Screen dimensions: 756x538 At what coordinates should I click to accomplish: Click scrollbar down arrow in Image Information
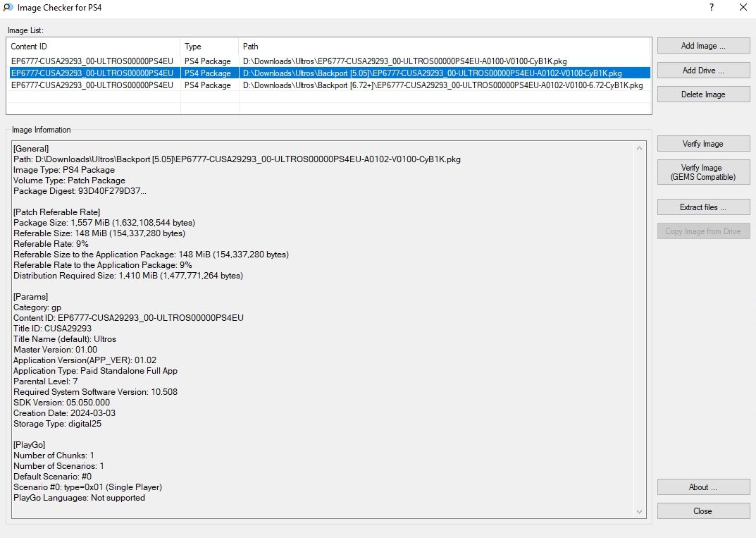[x=640, y=512]
